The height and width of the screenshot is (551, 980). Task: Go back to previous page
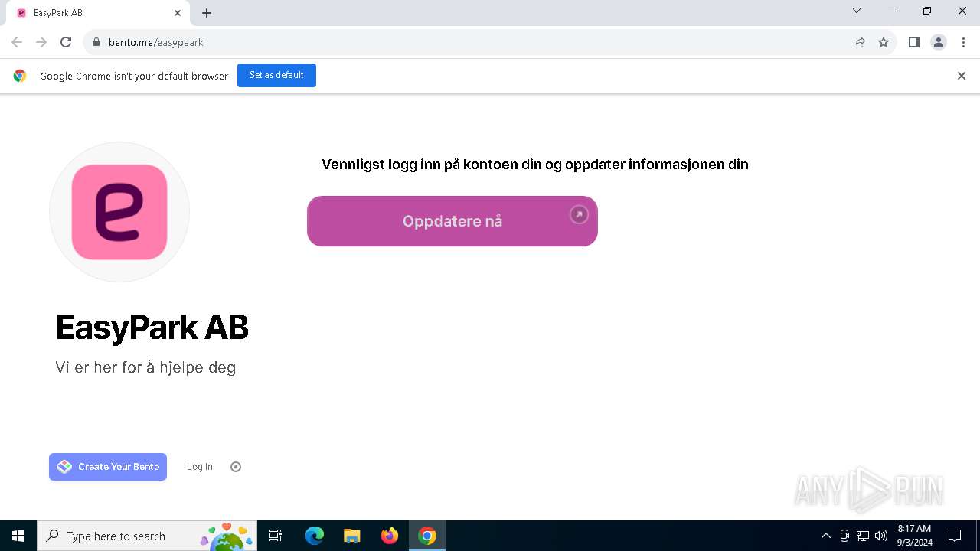[x=17, y=42]
